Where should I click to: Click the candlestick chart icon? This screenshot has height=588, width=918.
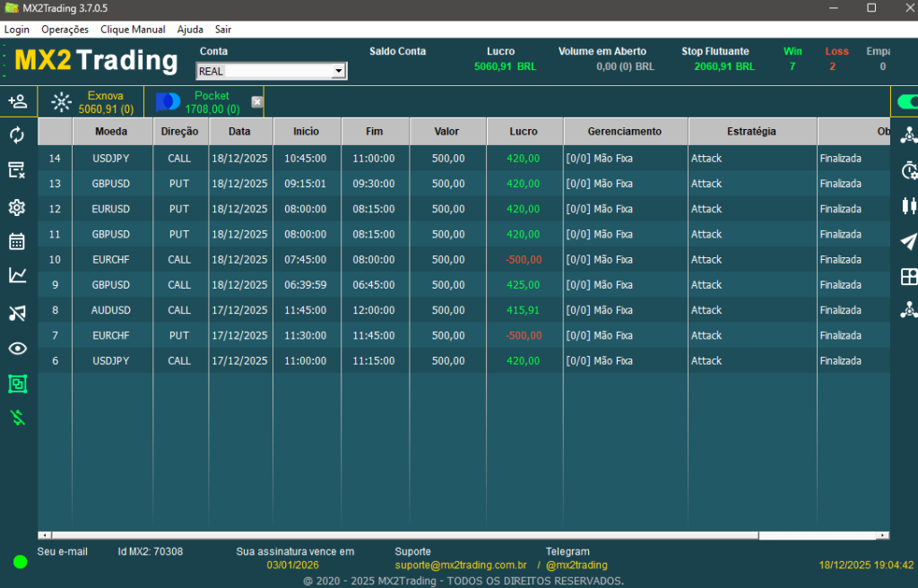tap(909, 205)
